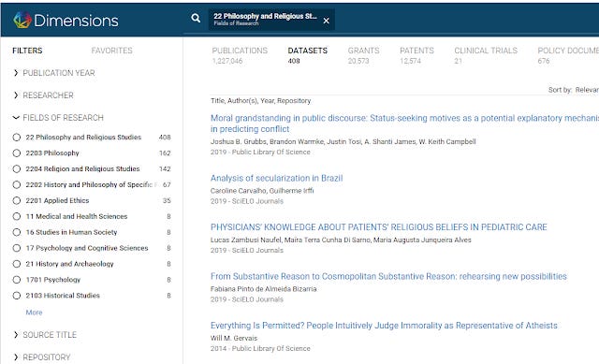This screenshot has height=364, width=599.
Task: Choose the 2201 Applied Ethics radio button
Action: pyautogui.click(x=17, y=200)
